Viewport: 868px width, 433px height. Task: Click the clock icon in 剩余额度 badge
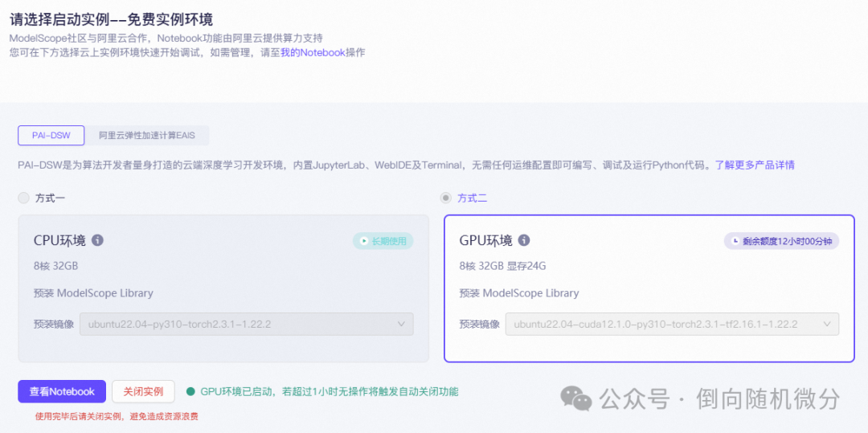(735, 241)
